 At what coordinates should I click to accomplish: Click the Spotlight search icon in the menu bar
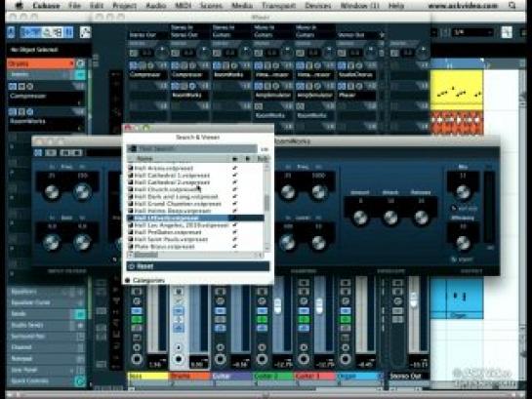(x=512, y=6)
